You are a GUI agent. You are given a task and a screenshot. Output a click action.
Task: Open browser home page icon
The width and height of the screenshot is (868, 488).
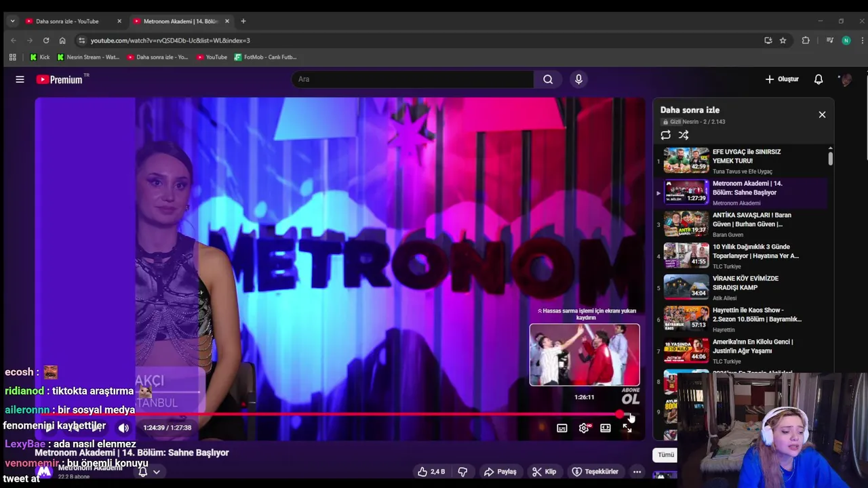pos(62,41)
